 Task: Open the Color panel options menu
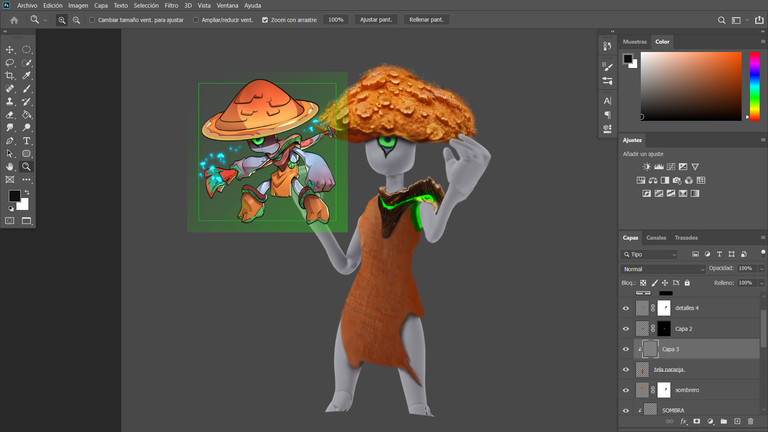click(763, 42)
